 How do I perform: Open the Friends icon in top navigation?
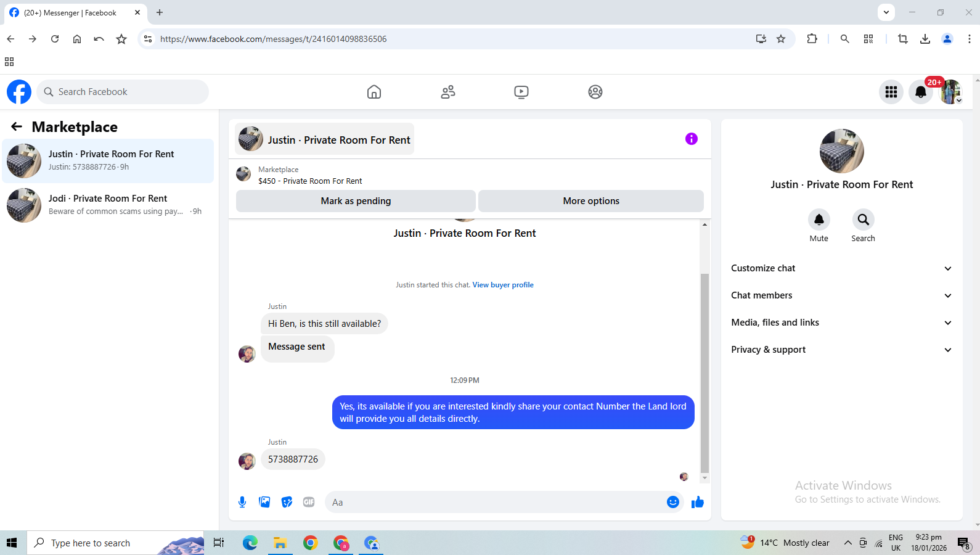pyautogui.click(x=448, y=92)
